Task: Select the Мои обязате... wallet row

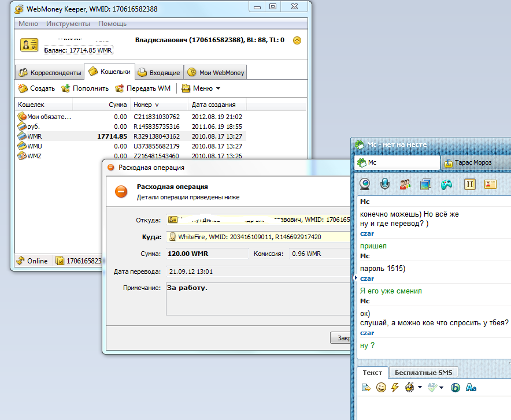Action: point(131,117)
